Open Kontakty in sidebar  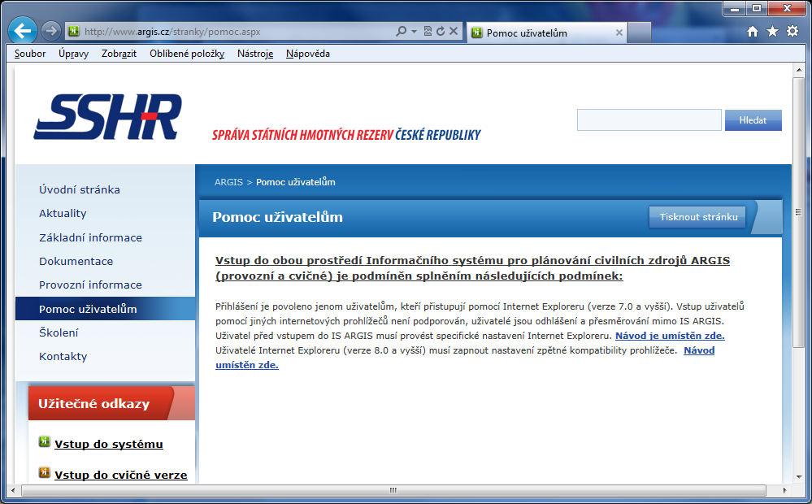[x=63, y=356]
